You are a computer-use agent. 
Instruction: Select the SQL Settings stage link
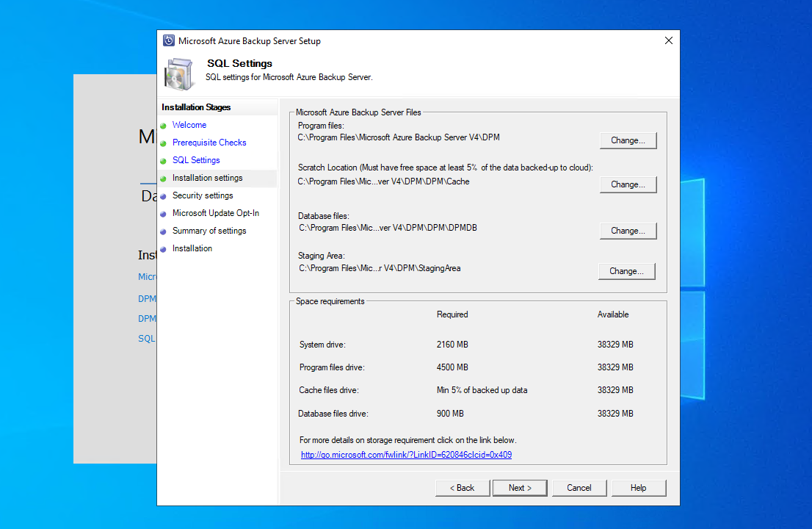coord(196,160)
